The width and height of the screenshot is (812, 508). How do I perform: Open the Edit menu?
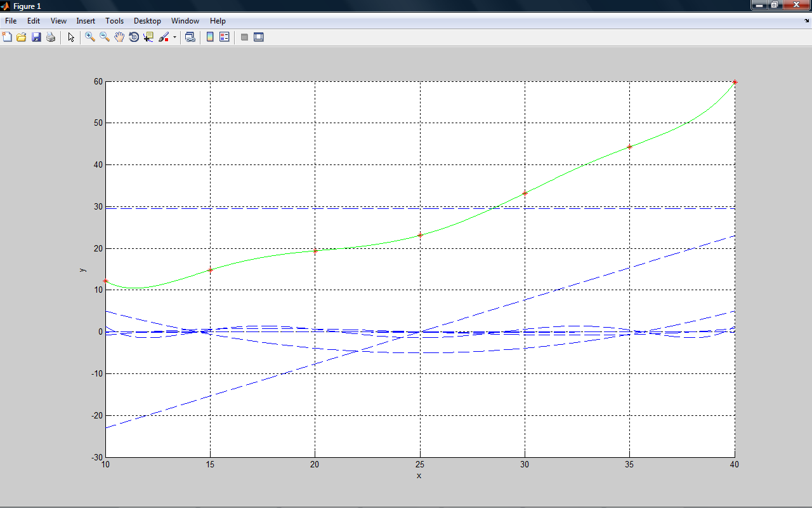coord(34,21)
